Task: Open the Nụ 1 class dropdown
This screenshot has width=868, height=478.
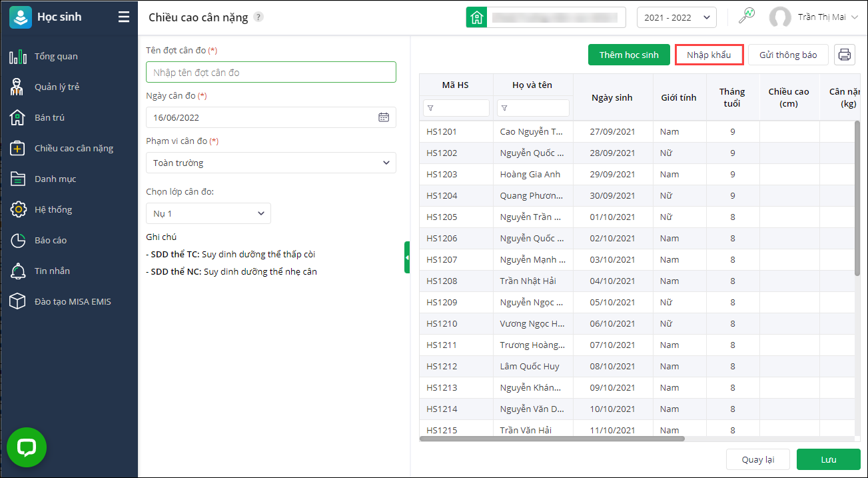Action: point(209,213)
